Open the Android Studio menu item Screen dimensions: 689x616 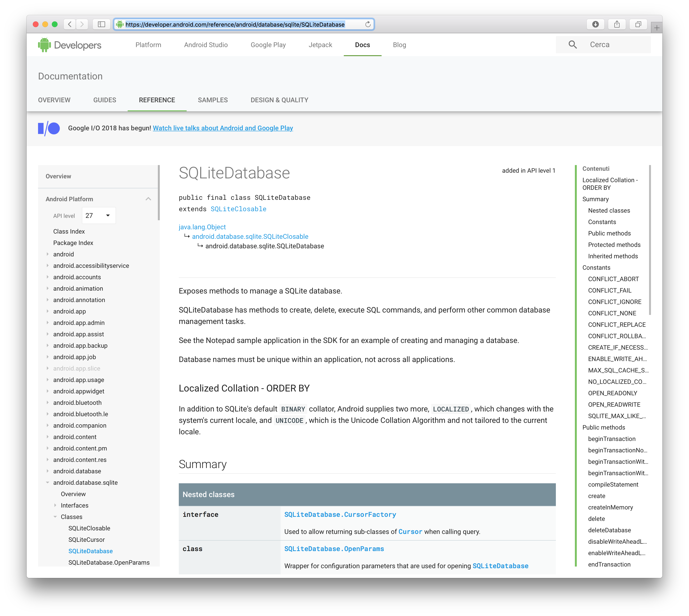[206, 45]
